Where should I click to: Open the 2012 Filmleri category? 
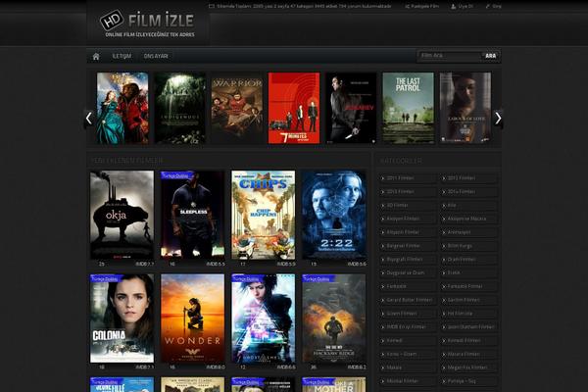coord(468,178)
